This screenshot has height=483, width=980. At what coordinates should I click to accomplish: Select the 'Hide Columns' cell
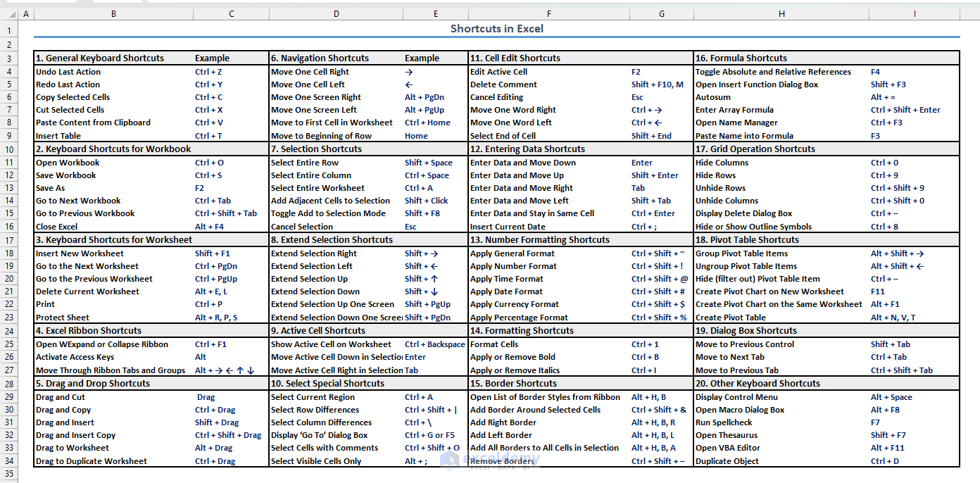click(781, 163)
